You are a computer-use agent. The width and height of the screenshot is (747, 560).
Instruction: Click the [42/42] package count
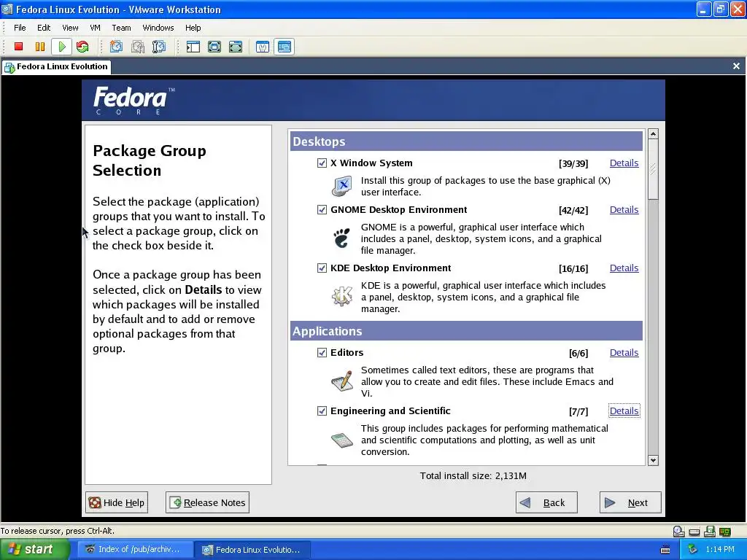click(x=573, y=211)
